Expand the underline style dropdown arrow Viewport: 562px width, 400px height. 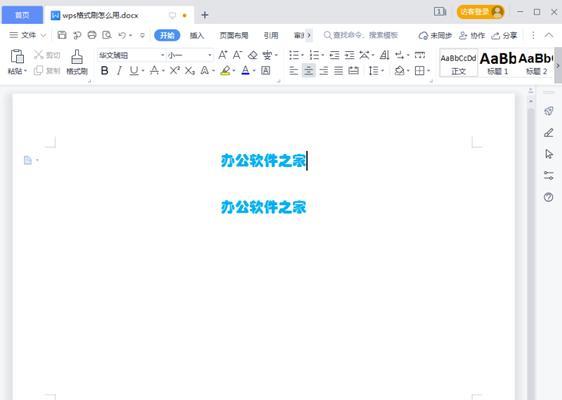pos(143,71)
